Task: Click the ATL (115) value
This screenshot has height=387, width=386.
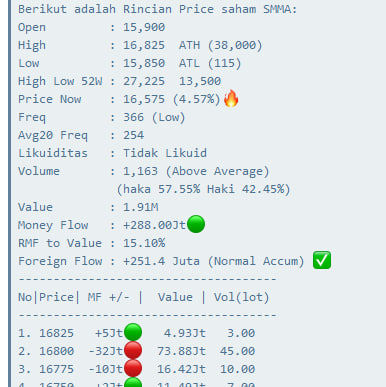Action: click(210, 63)
